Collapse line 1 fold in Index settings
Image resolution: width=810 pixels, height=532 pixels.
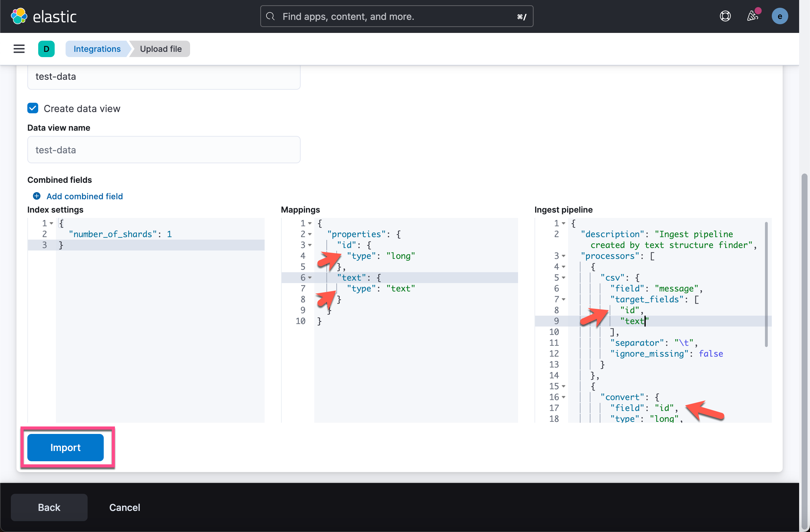pyautogui.click(x=51, y=223)
